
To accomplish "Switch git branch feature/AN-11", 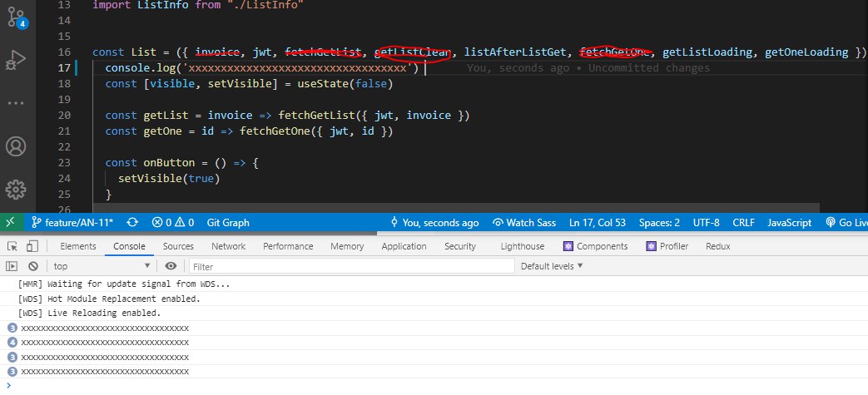I will 72,222.
